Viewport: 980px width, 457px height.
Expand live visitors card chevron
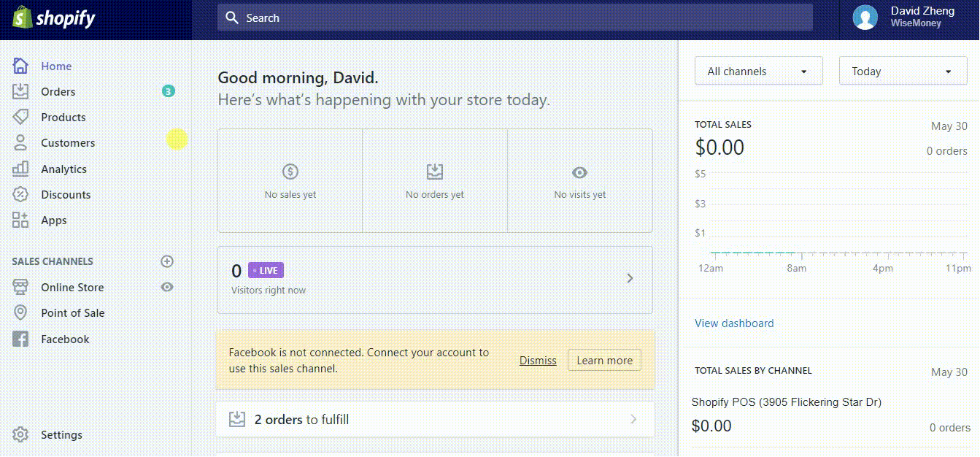(630, 278)
